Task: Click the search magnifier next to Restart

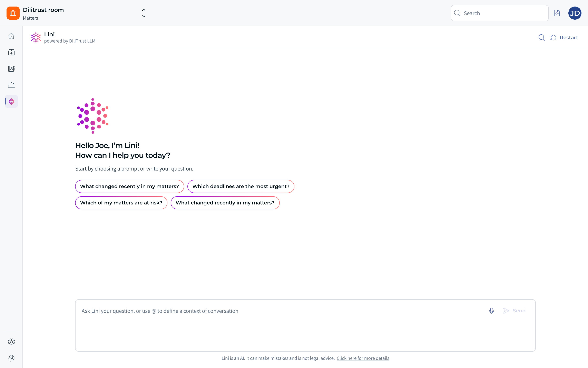Action: tap(542, 37)
